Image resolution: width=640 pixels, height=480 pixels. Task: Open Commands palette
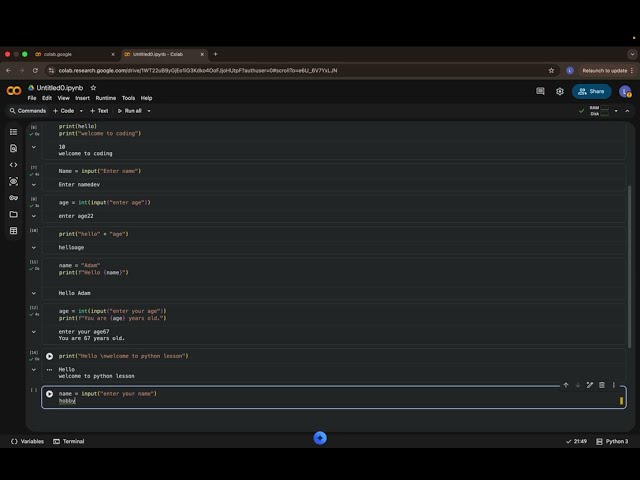point(28,111)
